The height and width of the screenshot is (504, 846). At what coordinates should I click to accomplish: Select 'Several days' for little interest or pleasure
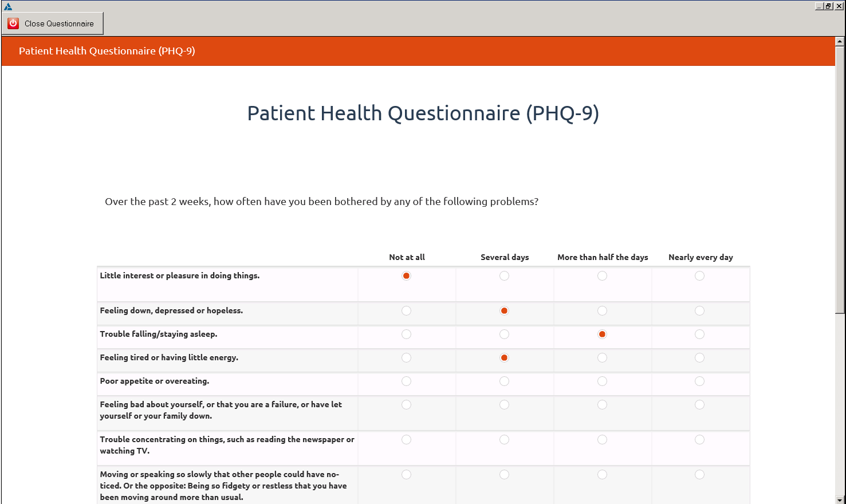coord(504,276)
